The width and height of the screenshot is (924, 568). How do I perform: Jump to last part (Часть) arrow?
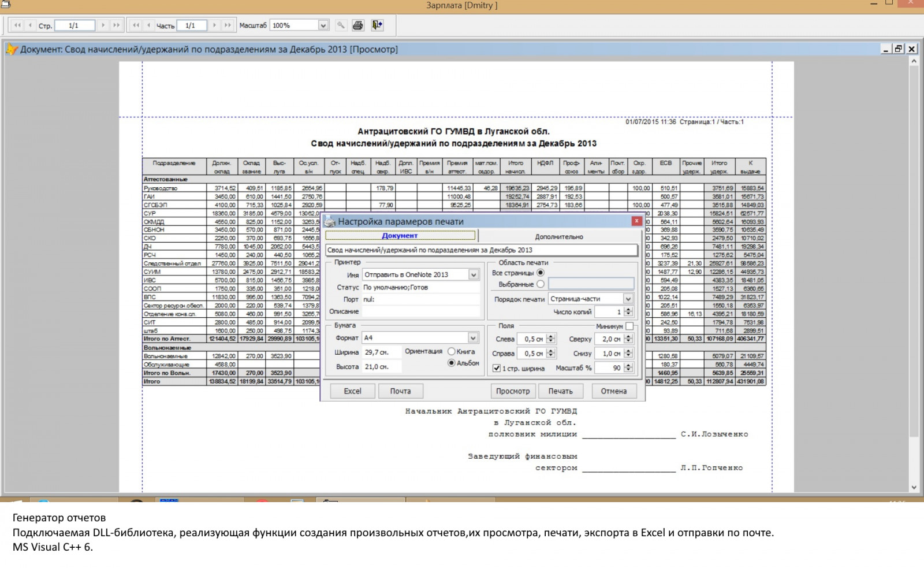[x=228, y=25]
